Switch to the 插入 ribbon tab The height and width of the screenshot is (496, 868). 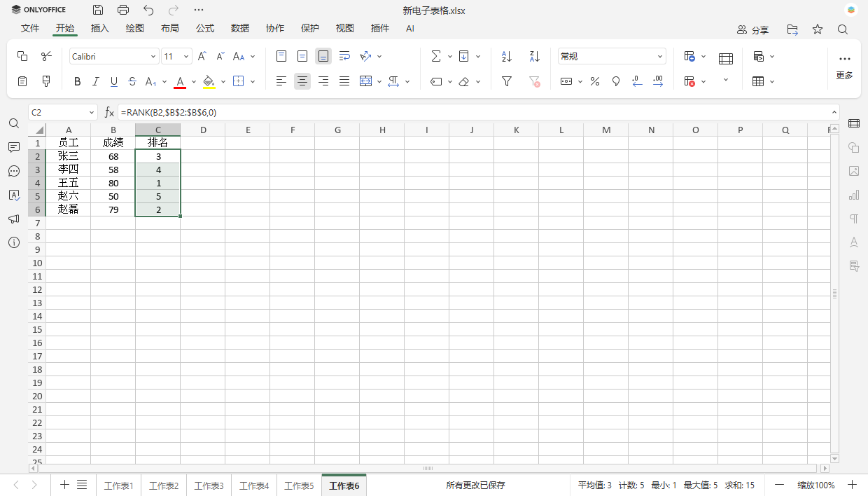pos(99,29)
